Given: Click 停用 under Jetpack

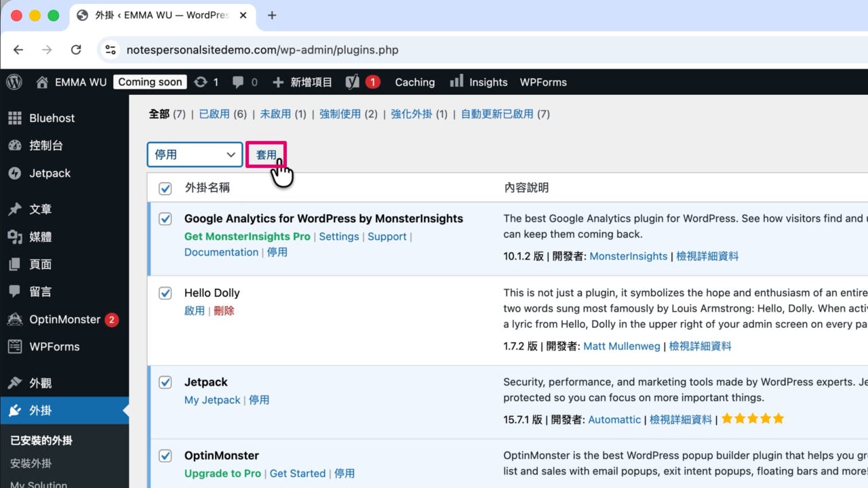Looking at the screenshot, I should click(259, 400).
